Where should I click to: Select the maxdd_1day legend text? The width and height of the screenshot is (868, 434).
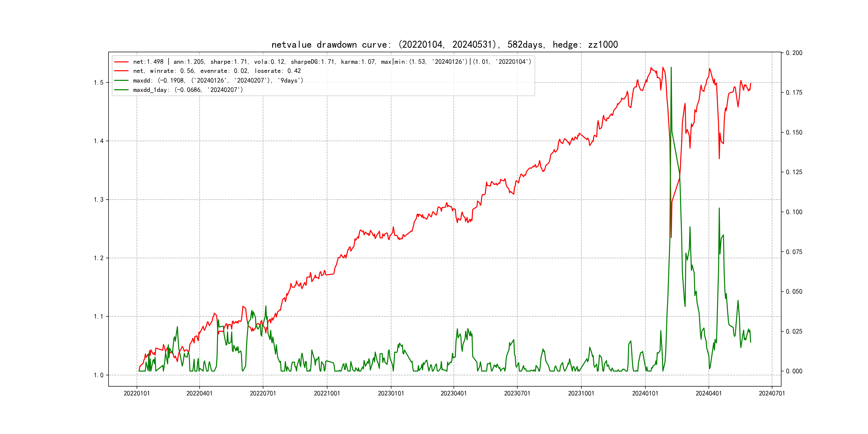click(188, 90)
